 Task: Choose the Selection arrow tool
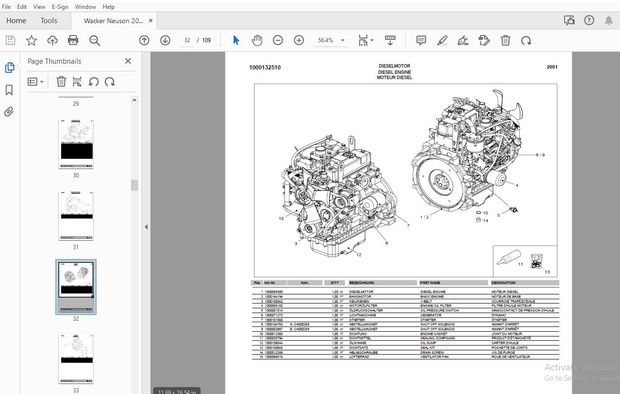tap(236, 40)
